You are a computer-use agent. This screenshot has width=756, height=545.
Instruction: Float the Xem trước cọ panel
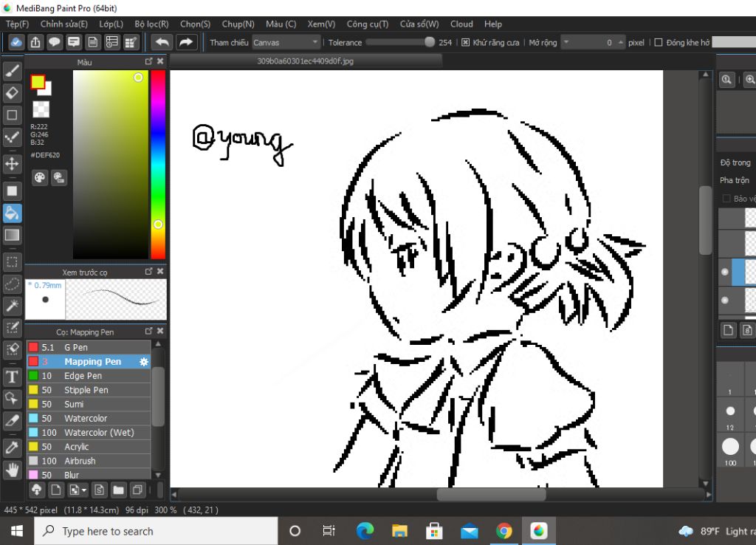tap(148, 272)
